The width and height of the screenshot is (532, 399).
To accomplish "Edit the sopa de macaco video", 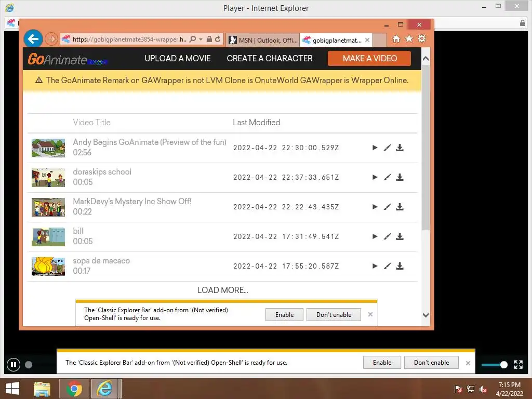I will point(388,266).
